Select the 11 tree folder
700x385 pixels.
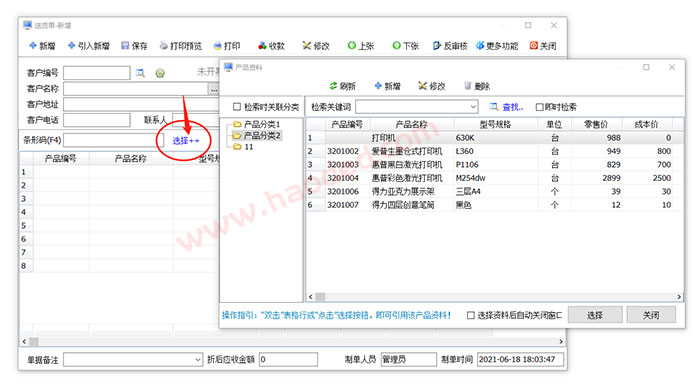[243, 146]
